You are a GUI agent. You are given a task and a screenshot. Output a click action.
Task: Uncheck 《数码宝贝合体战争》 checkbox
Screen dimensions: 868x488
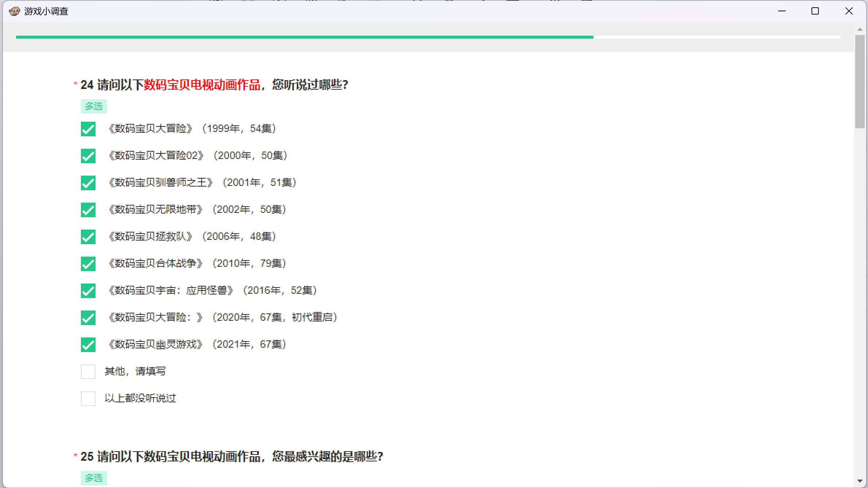coord(88,264)
